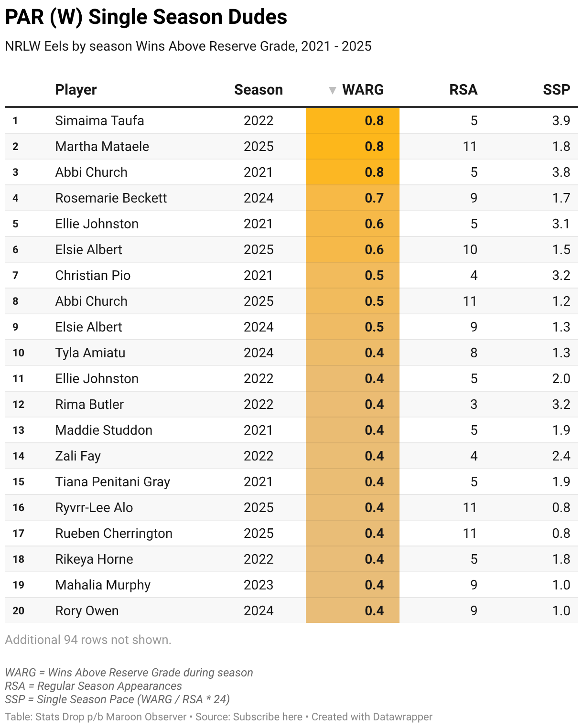The width and height of the screenshot is (583, 728).
Task: Click the WARG sort arrow icon
Action: pos(333,90)
